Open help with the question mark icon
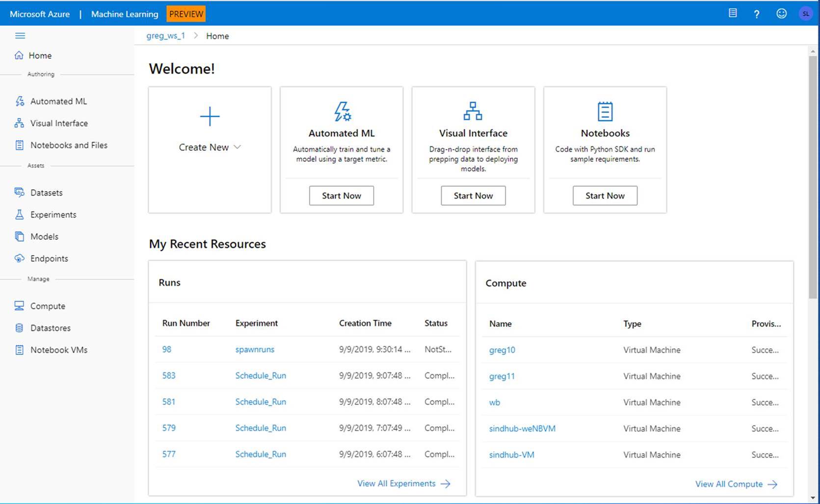 (x=756, y=14)
